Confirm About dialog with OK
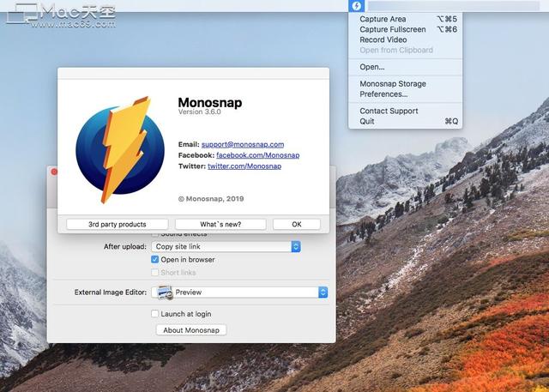549x392 pixels. pos(297,225)
